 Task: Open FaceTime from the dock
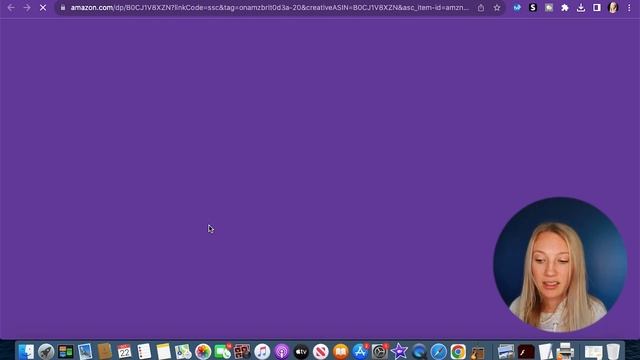click(x=222, y=351)
